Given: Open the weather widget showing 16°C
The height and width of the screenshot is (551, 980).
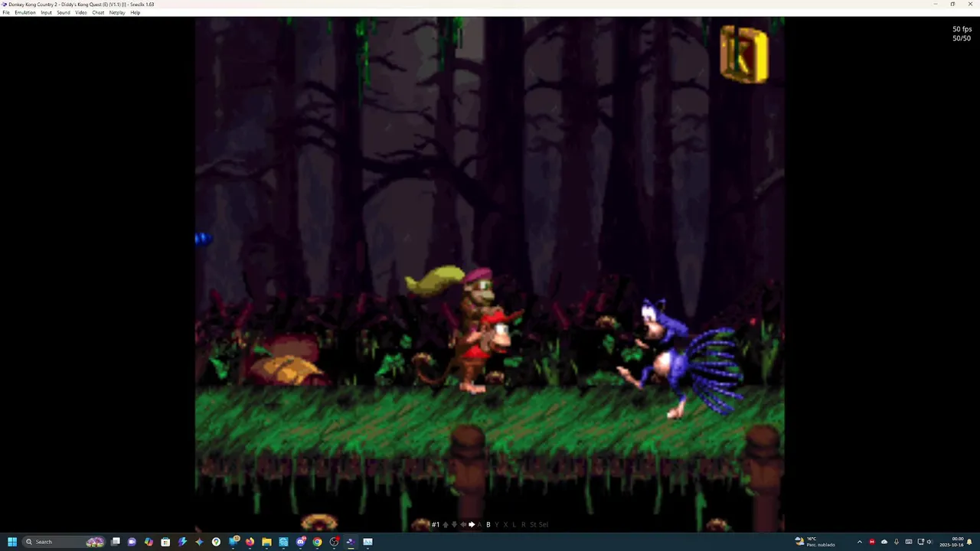Looking at the screenshot, I should 815,542.
